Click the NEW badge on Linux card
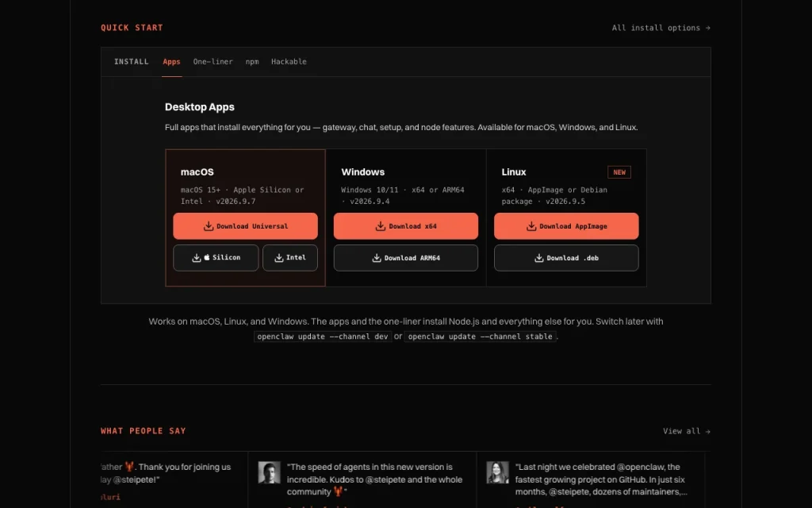This screenshot has width=812, height=508. tap(619, 172)
